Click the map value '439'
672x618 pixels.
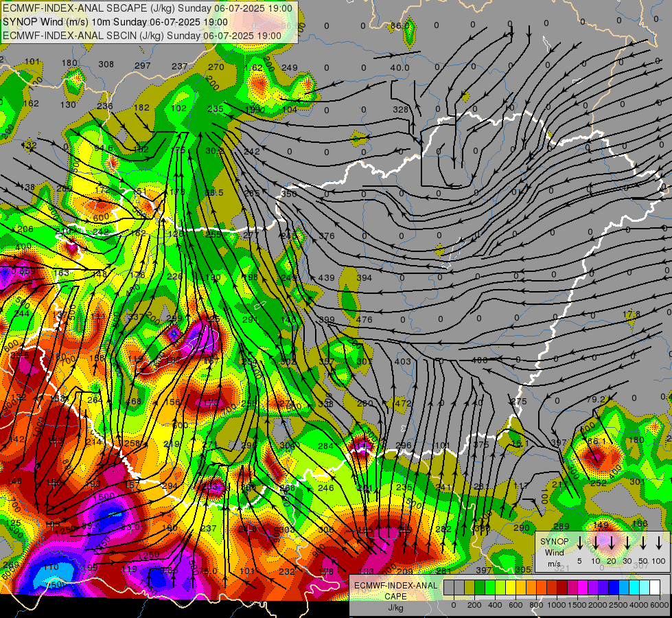coord(326,278)
